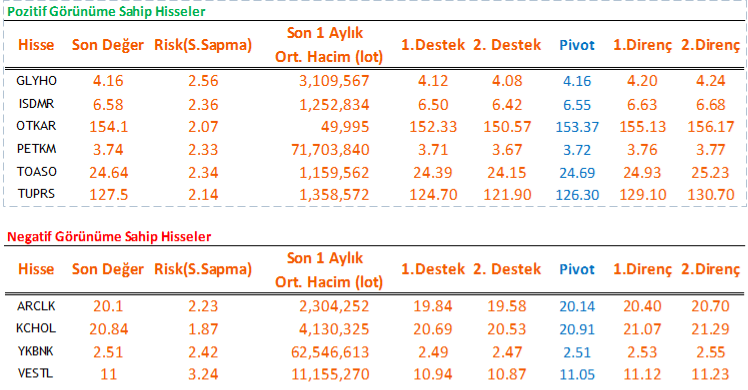Select the OTKAR ticker cell
Viewport: 748px width, 390px height.
[x=36, y=126]
